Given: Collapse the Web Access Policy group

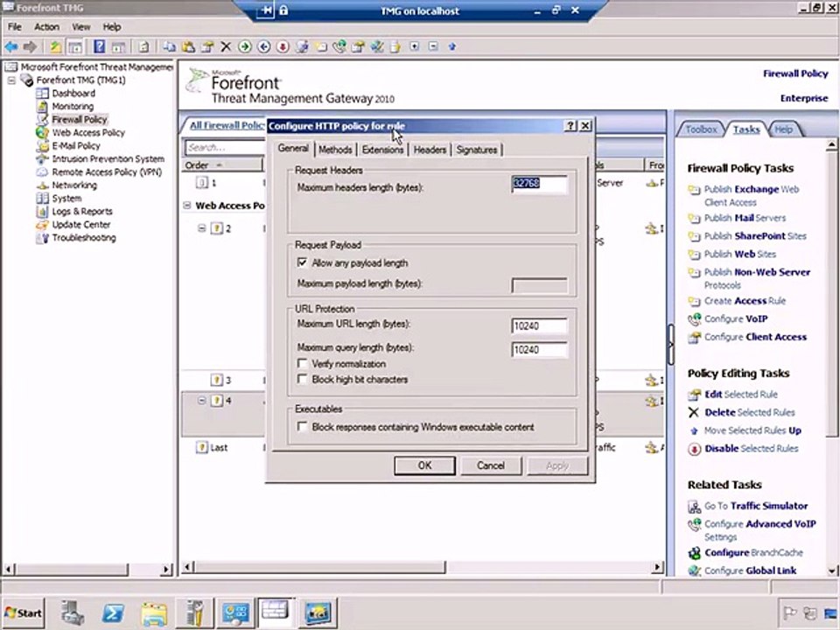Looking at the screenshot, I should [x=187, y=205].
